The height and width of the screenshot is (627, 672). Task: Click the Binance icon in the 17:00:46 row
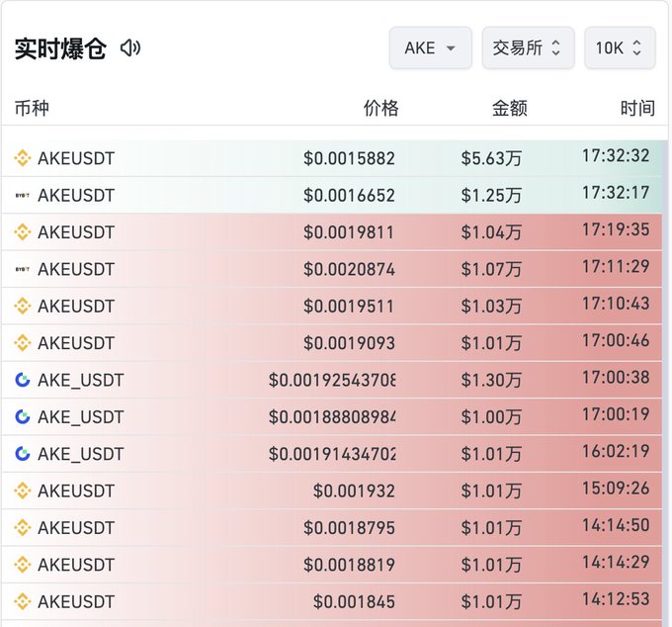coord(23,342)
